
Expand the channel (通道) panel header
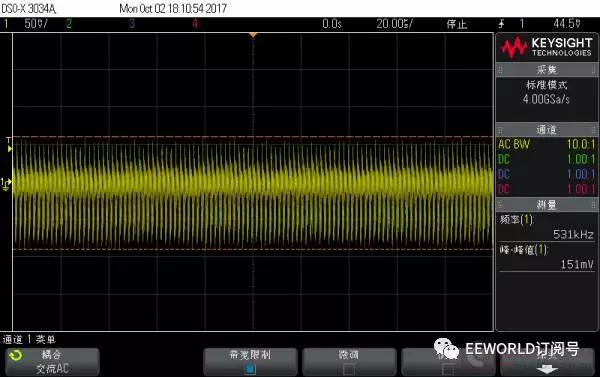547,130
